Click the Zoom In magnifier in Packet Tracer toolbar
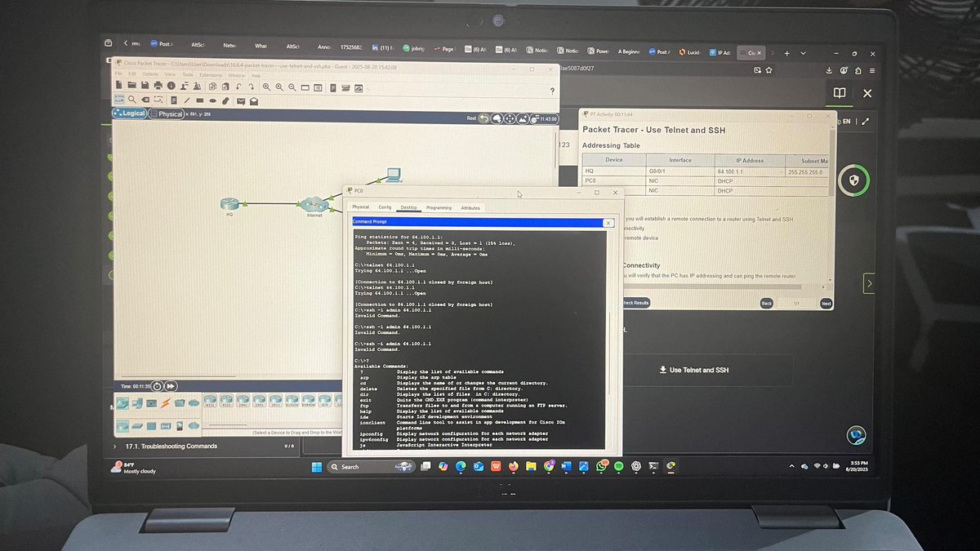Viewport: 980px width, 551px height. click(266, 86)
